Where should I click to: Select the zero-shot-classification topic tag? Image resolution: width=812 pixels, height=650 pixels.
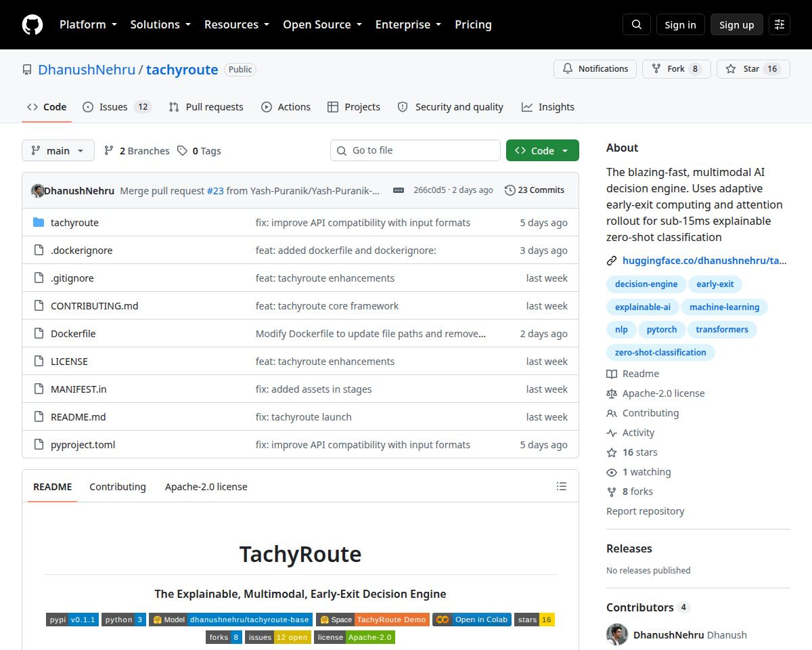tap(660, 352)
